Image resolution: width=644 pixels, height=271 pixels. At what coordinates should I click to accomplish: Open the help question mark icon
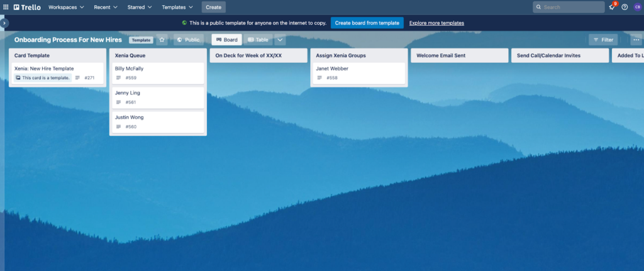[625, 7]
